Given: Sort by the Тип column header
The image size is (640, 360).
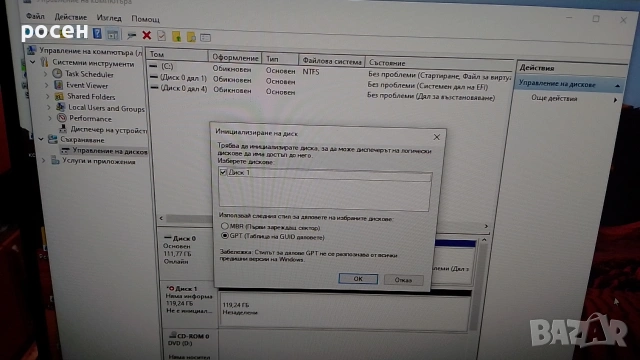Looking at the screenshot, I should click(281, 59).
